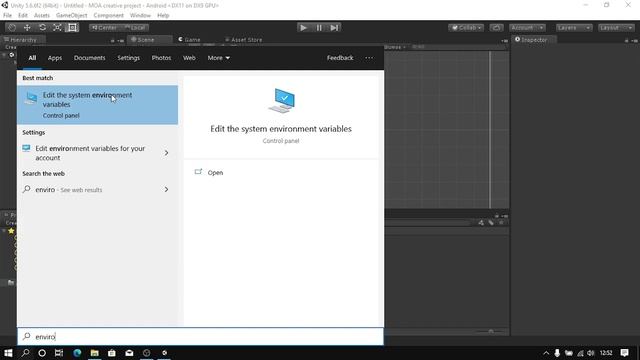Filter search results by Apps
The height and width of the screenshot is (360, 640).
55,58
